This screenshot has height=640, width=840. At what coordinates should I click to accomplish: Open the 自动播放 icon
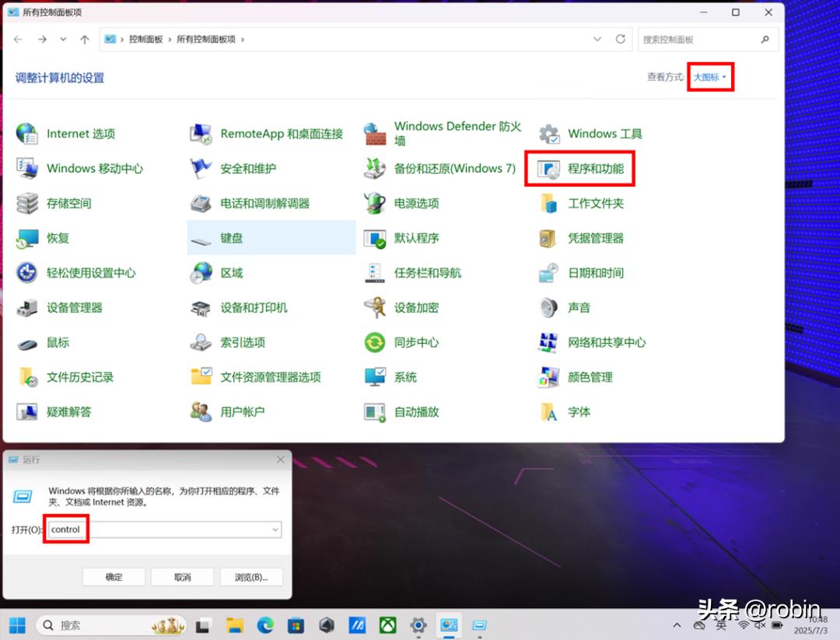(x=375, y=412)
